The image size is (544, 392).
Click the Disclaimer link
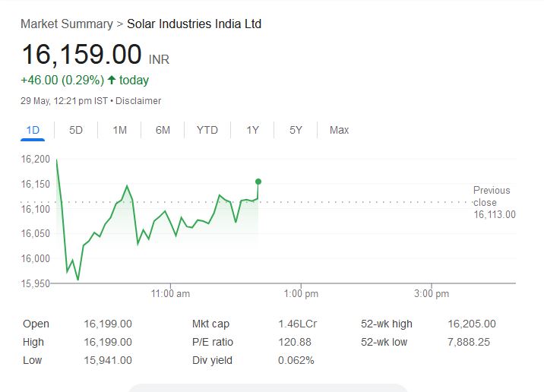pos(138,101)
